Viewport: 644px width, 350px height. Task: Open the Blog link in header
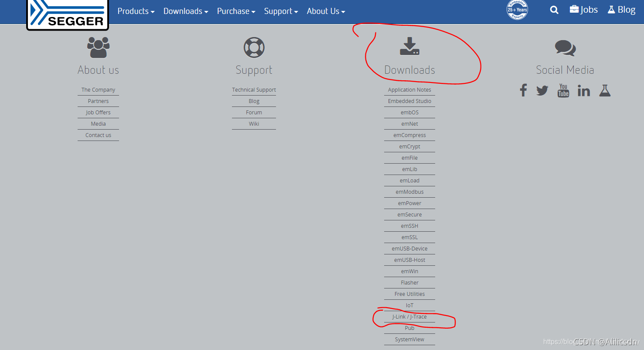coord(621,10)
